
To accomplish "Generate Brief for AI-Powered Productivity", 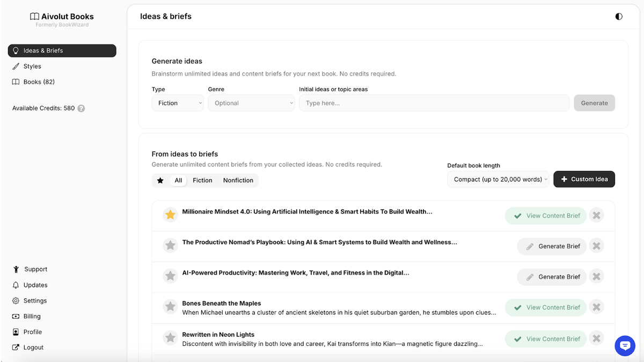I will [x=552, y=277].
